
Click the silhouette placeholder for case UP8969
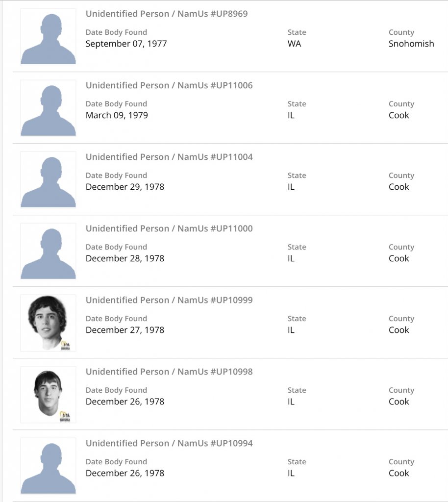(48, 37)
